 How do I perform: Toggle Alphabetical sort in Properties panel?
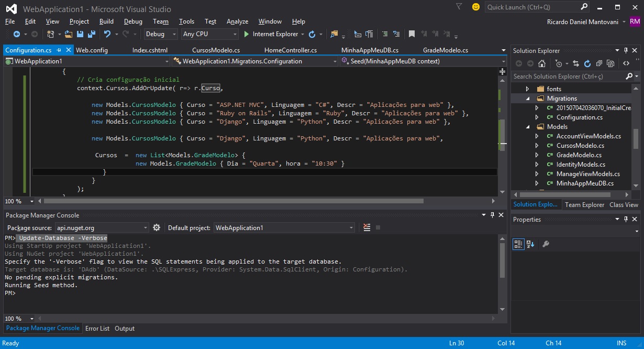pyautogui.click(x=530, y=244)
